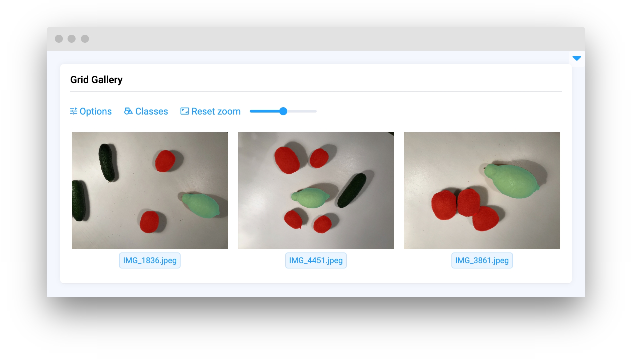Viewport: 632px width, 364px height.
Task: Click the Options sliders icon
Action: pyautogui.click(x=74, y=111)
